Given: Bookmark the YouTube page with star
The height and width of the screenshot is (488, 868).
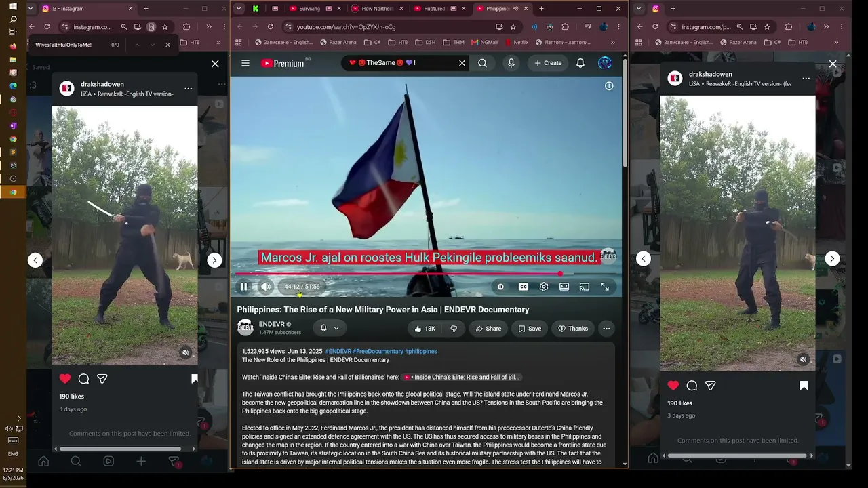Looking at the screenshot, I should pyautogui.click(x=513, y=27).
